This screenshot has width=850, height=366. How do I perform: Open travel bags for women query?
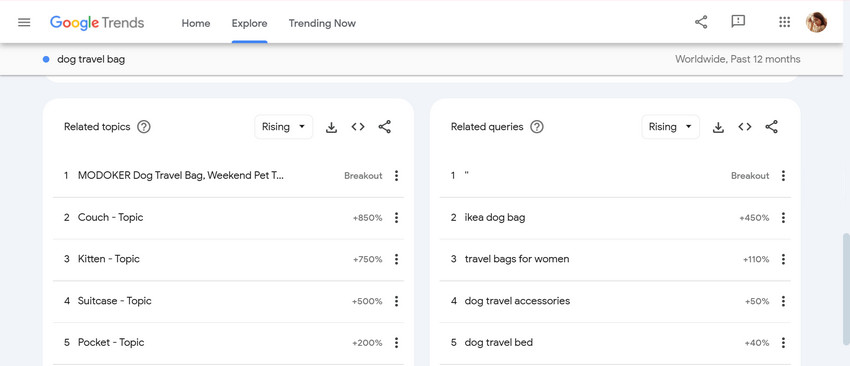pyautogui.click(x=517, y=259)
